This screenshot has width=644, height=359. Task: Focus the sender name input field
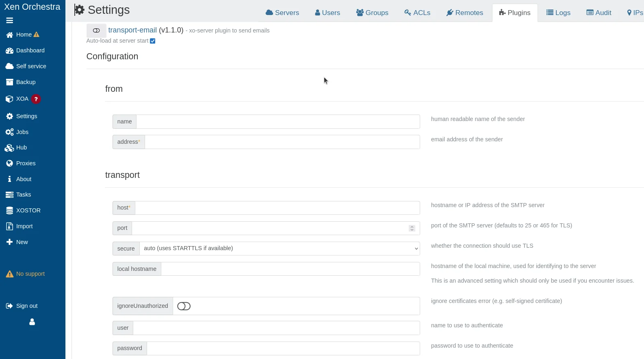(278, 122)
